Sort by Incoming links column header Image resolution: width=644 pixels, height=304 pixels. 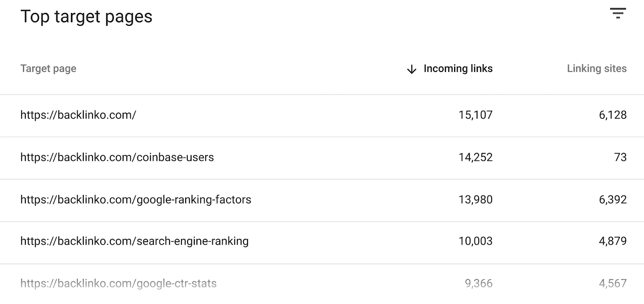pos(458,69)
